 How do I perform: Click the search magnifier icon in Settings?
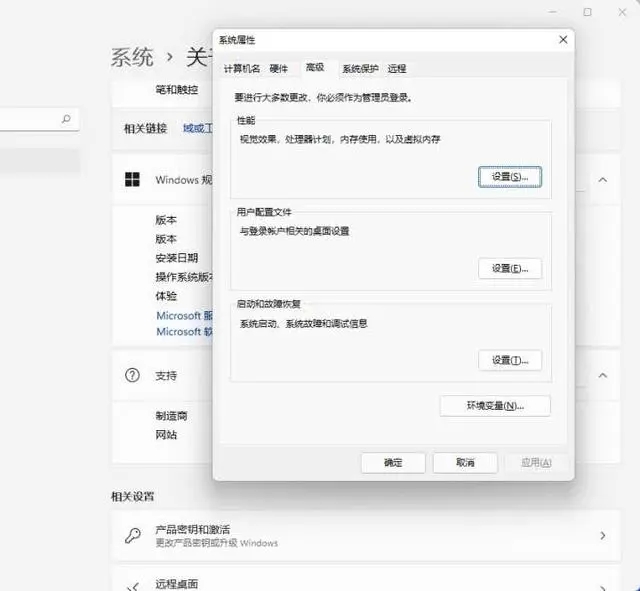tap(66, 119)
